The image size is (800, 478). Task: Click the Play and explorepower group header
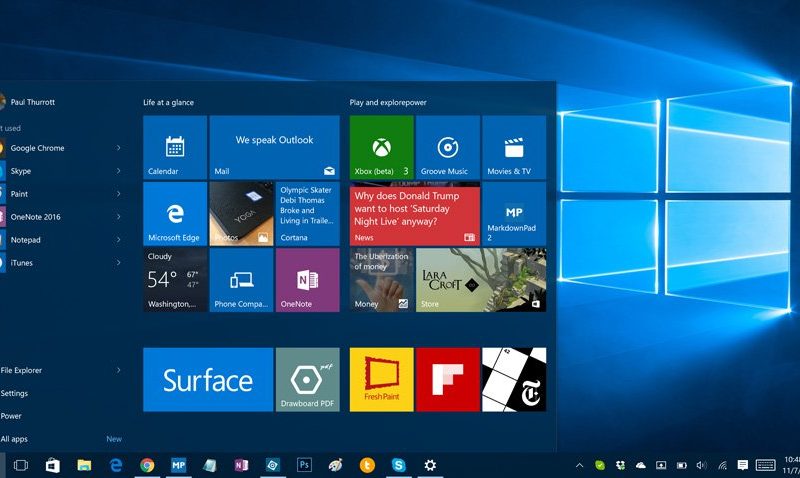pyautogui.click(x=388, y=103)
